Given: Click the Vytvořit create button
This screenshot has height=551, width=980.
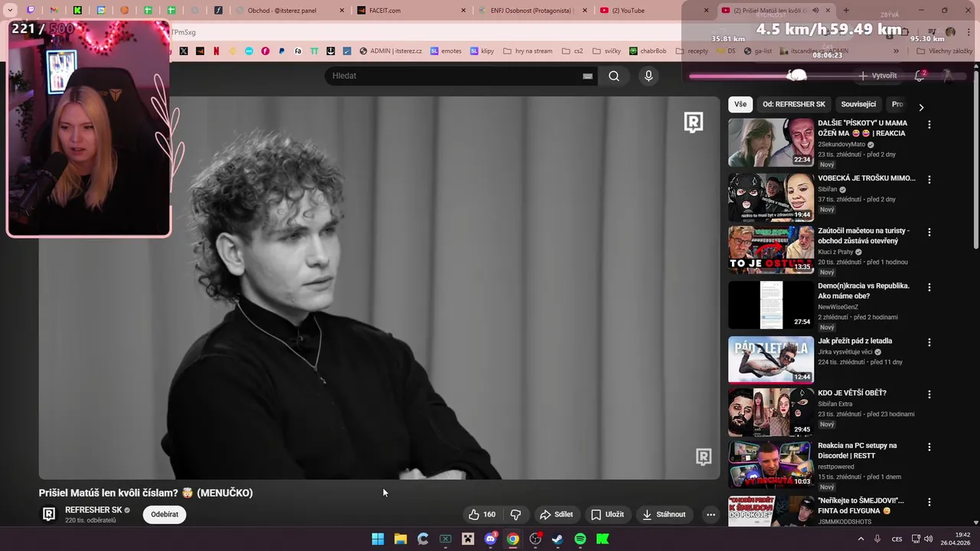Looking at the screenshot, I should point(877,76).
